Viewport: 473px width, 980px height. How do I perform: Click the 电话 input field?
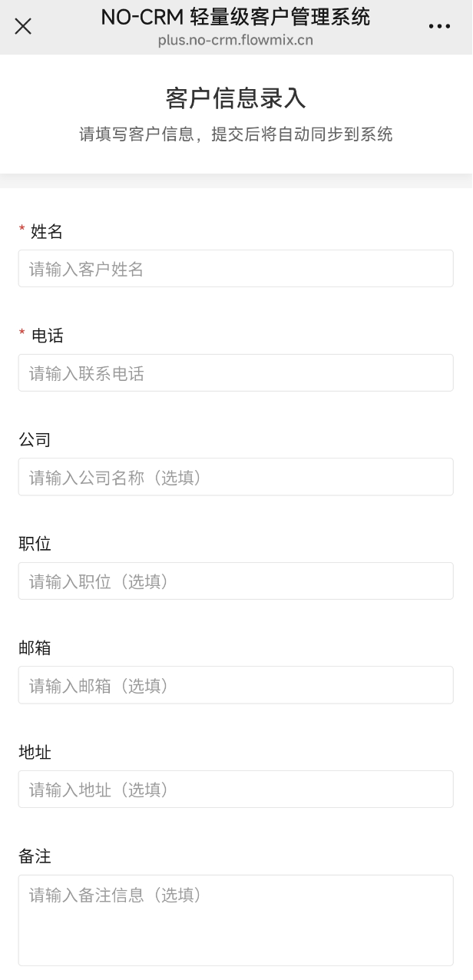(x=236, y=372)
